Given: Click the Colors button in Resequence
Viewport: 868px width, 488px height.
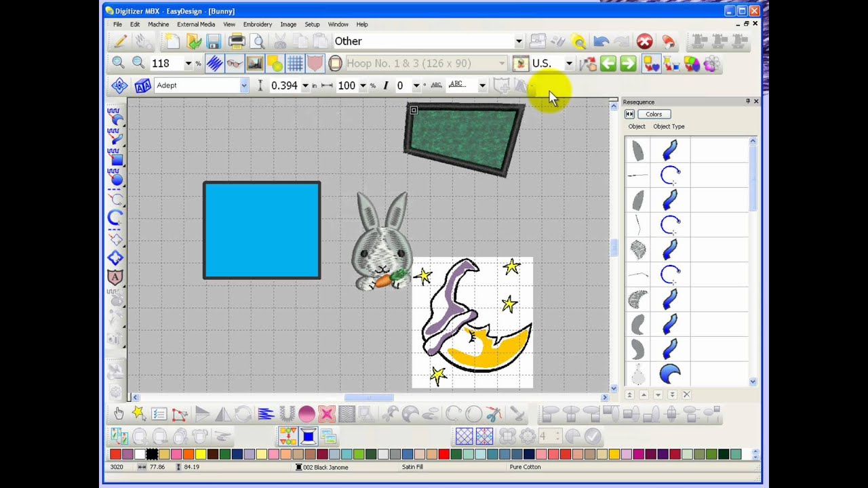Looking at the screenshot, I should (x=654, y=114).
